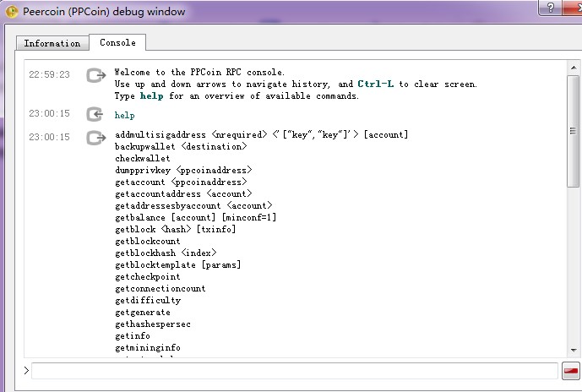This screenshot has width=582, height=392.
Task: Focus the command input field
Action: point(295,371)
